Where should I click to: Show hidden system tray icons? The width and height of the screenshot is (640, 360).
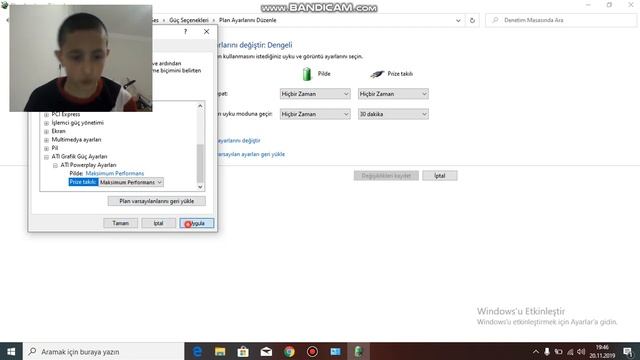click(x=536, y=351)
